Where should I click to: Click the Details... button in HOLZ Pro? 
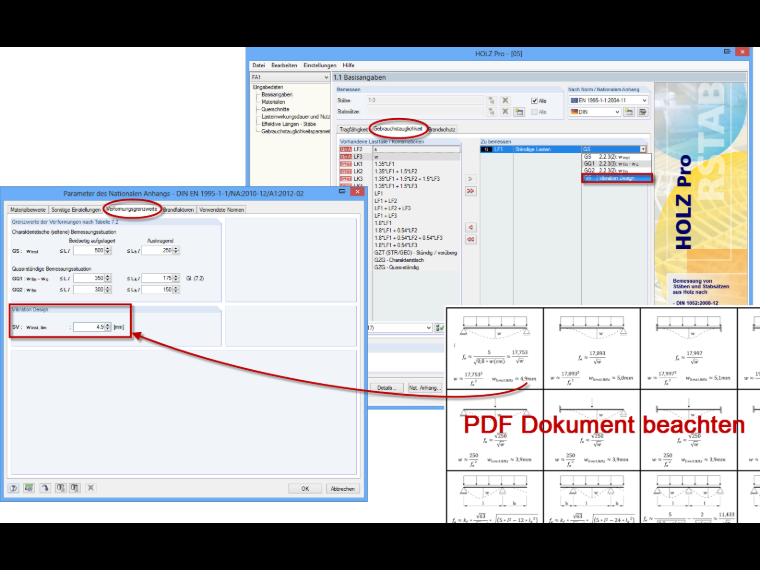[x=386, y=388]
